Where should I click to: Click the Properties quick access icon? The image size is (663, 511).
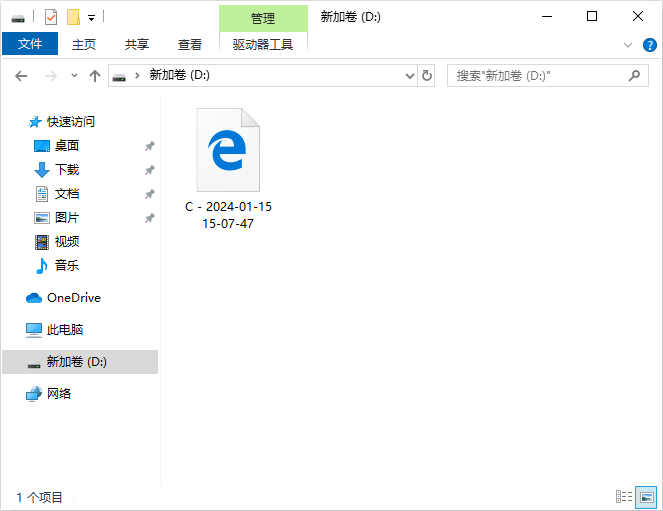point(51,17)
